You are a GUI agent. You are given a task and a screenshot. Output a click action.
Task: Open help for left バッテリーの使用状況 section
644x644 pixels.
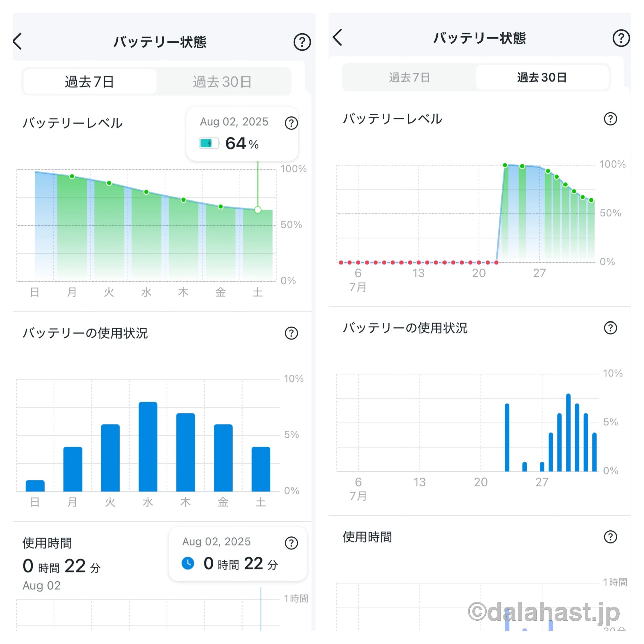click(x=291, y=333)
